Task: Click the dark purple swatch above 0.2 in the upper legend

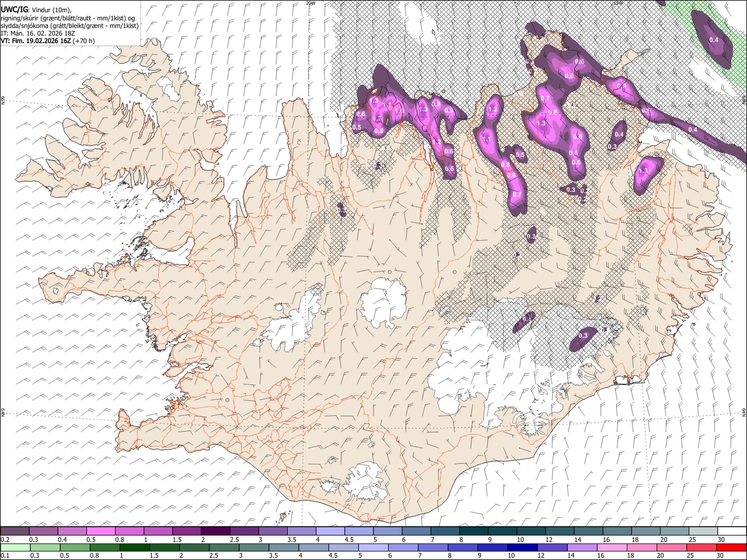Action: 15,531
